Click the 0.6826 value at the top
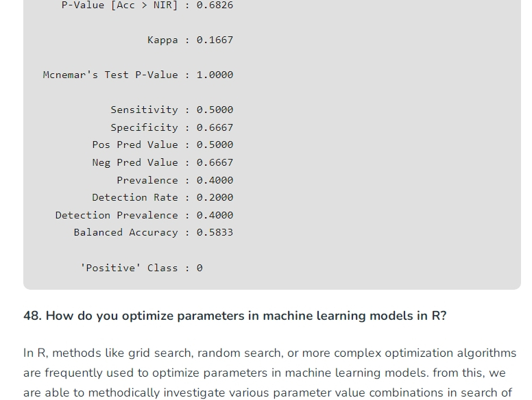532x400 pixels. (215, 5)
